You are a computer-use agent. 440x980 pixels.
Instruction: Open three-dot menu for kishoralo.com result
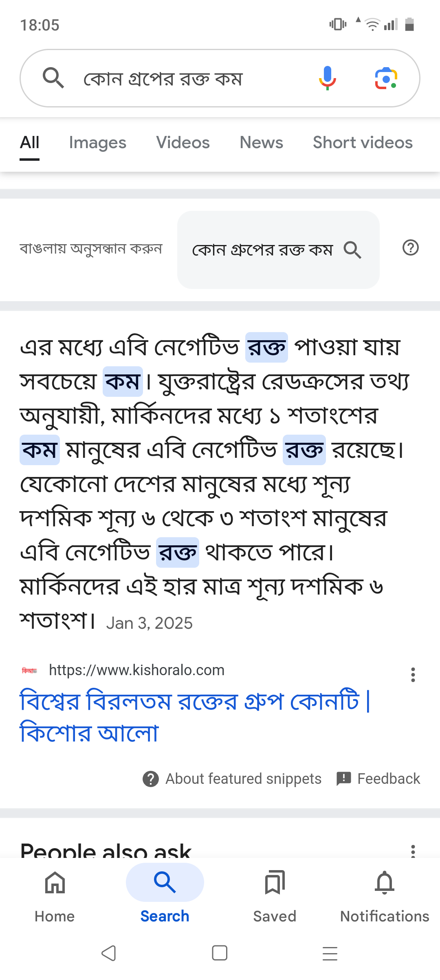coord(413,675)
